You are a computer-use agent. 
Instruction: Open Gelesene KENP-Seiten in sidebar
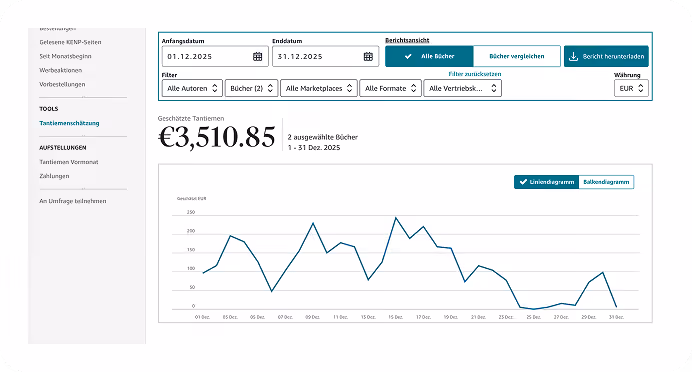(70, 42)
